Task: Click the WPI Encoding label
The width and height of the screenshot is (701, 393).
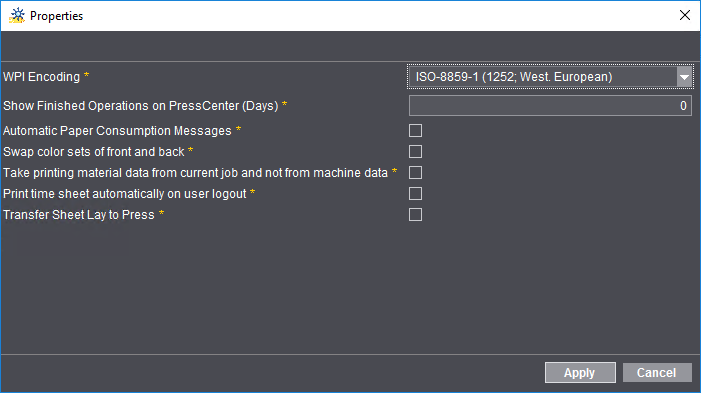Action: (x=42, y=77)
